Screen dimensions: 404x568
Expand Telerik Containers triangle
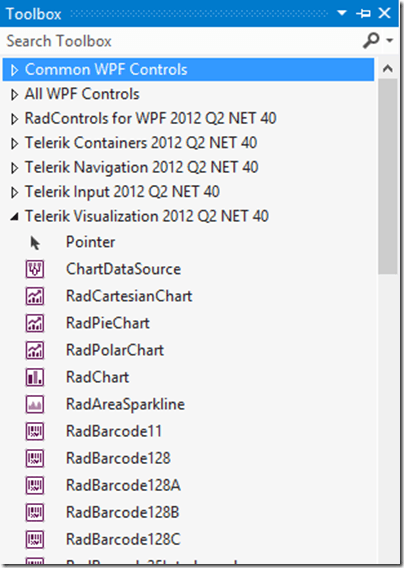(14, 143)
